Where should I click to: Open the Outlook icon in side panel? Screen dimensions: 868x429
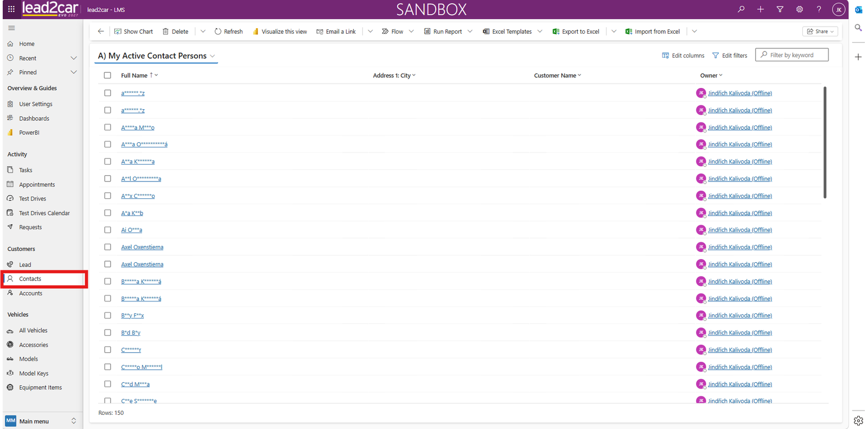pos(858,10)
